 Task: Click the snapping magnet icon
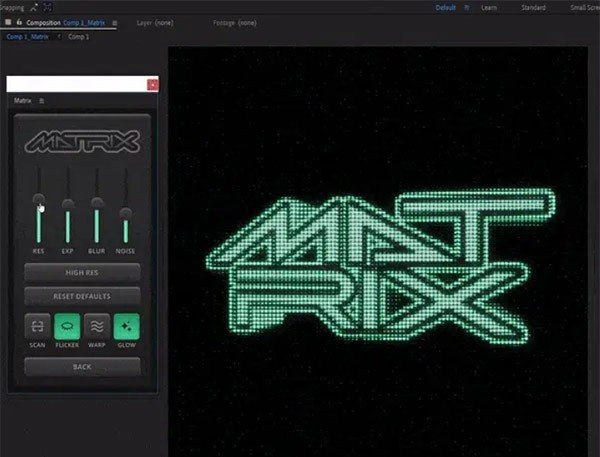click(33, 6)
